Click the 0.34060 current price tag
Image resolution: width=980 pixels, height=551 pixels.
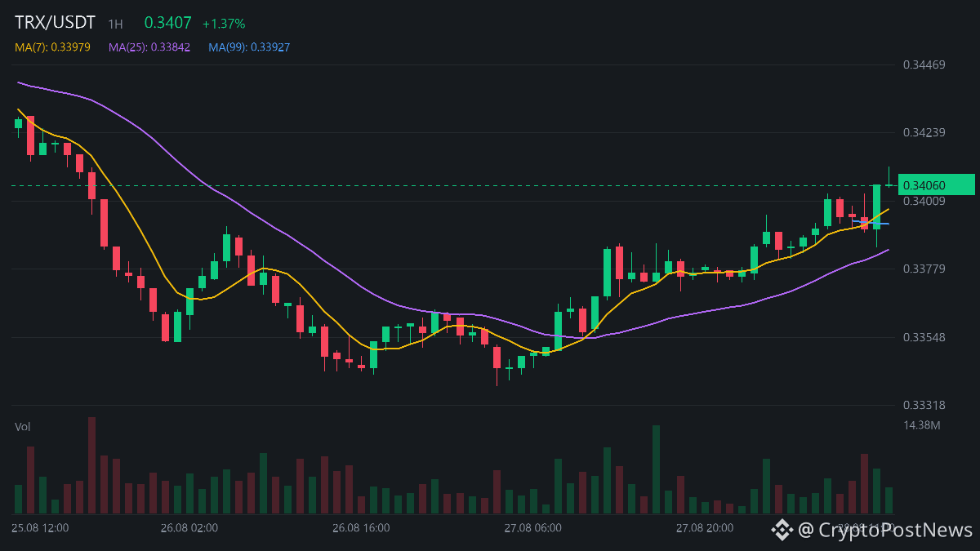pyautogui.click(x=937, y=185)
